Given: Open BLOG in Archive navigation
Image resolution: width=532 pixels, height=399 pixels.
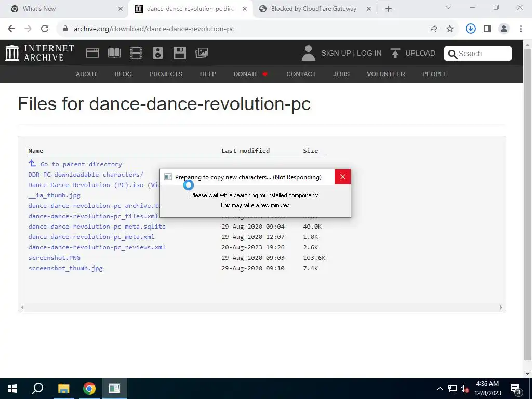Looking at the screenshot, I should click(123, 74).
